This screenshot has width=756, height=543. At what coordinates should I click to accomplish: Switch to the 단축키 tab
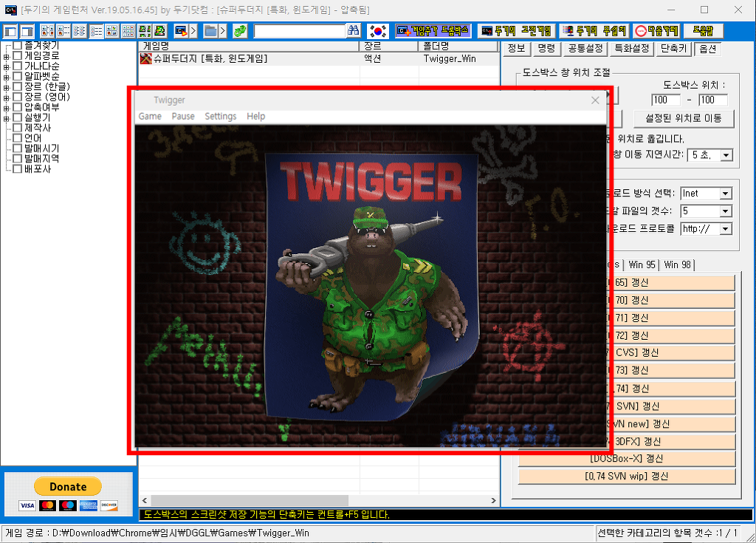coord(673,48)
